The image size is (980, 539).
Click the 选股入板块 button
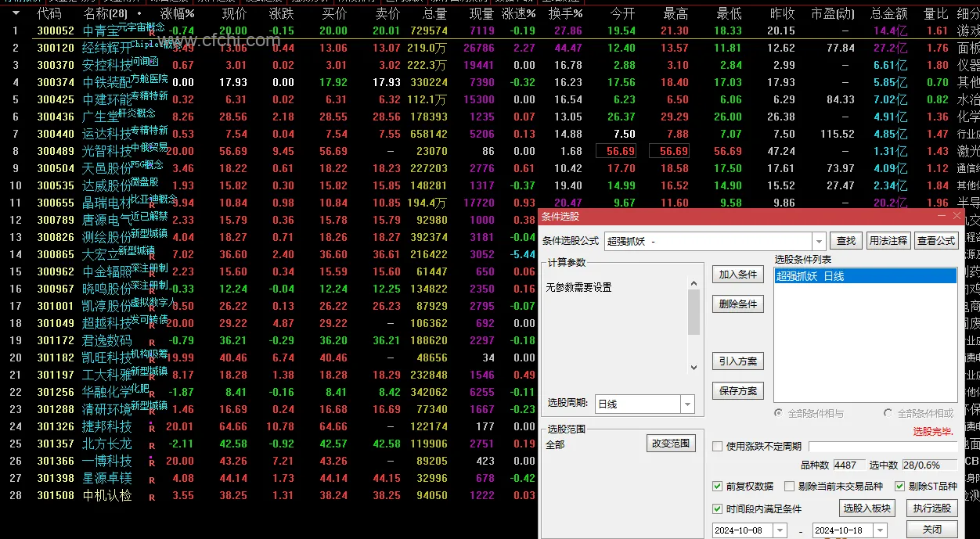click(867, 508)
